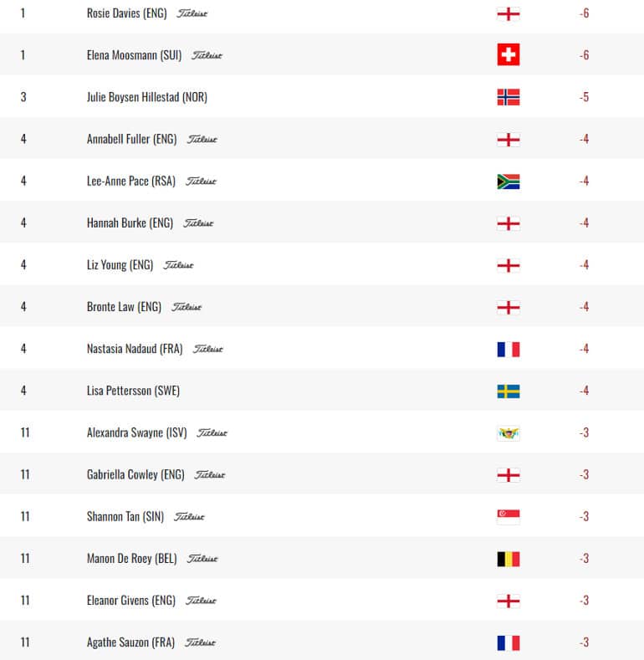Click France flag in Nastasia Nadaud row
This screenshot has height=660, width=644.
508,349
